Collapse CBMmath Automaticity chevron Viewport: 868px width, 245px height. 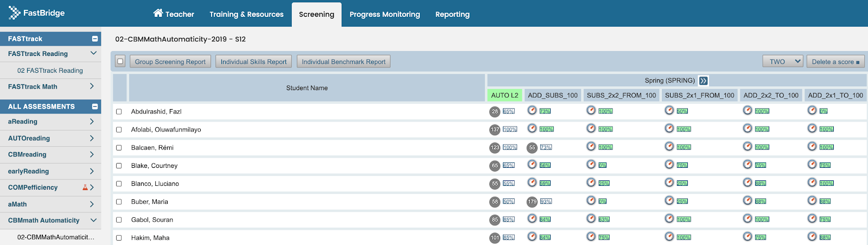[x=93, y=220]
